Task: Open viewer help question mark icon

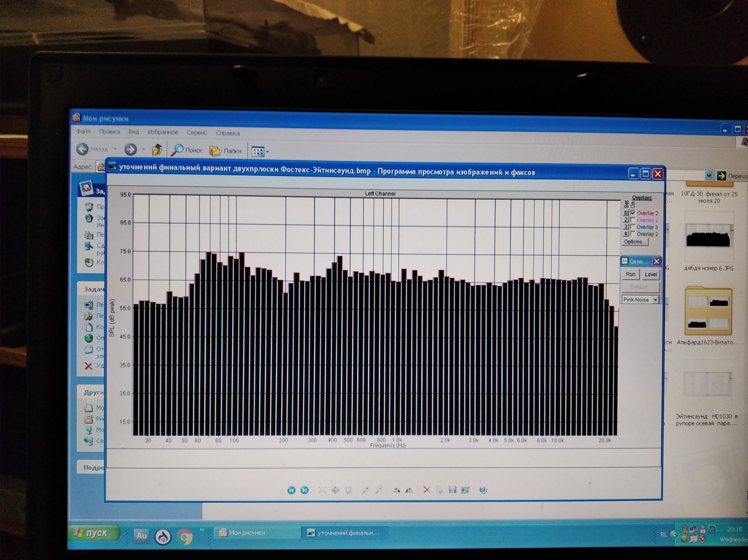Action: (x=483, y=490)
